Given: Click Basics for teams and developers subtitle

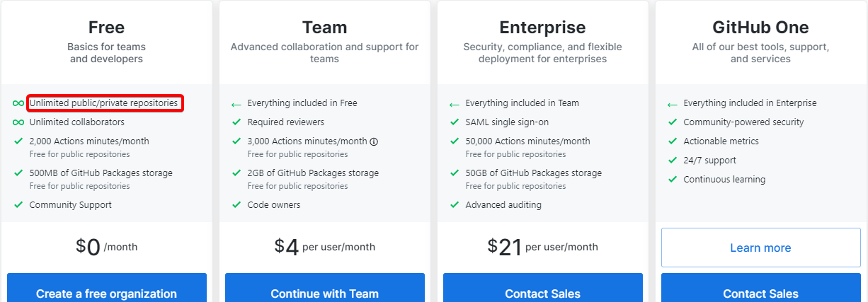Looking at the screenshot, I should [107, 53].
